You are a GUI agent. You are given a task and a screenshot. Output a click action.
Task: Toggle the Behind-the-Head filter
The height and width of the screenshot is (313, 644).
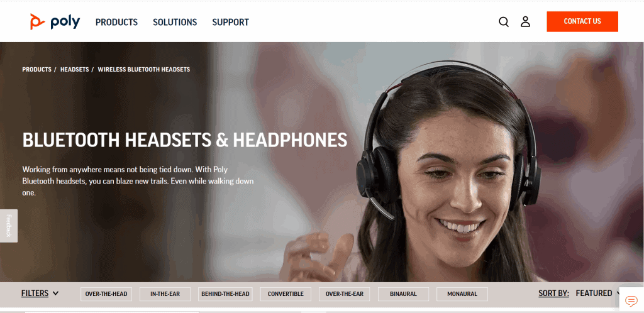point(225,294)
